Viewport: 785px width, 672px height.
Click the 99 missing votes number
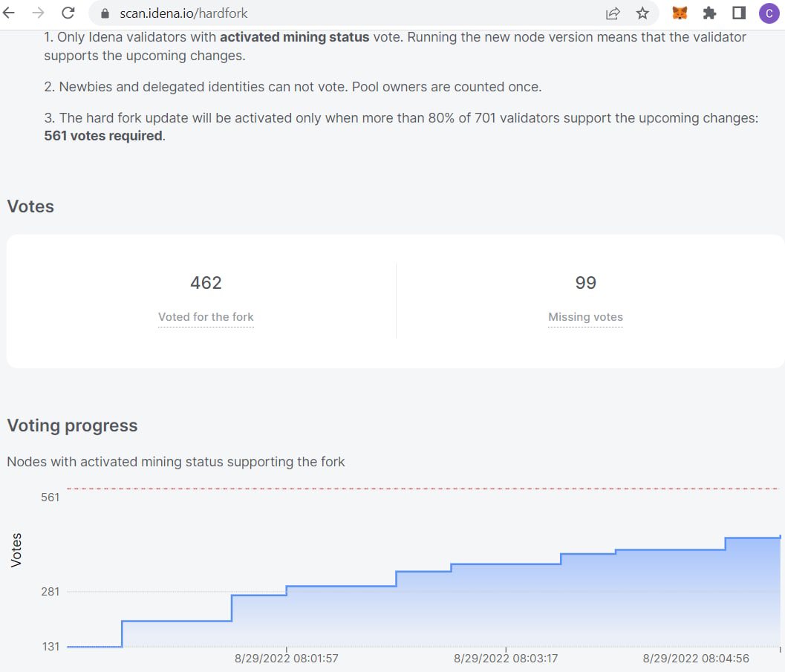point(585,283)
